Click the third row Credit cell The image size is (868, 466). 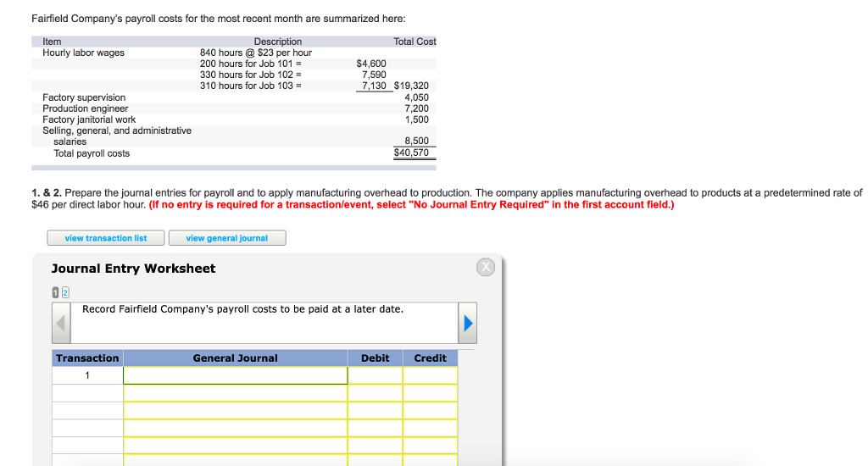[430, 411]
